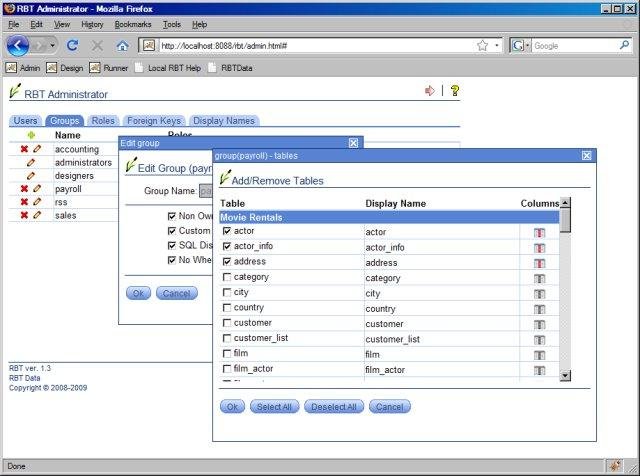Screen dimensions: 640x476
Task: Open columns icon for customer_list table
Action: coord(539,340)
